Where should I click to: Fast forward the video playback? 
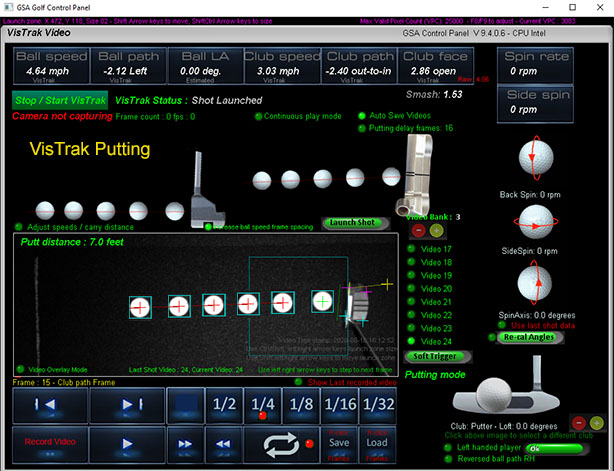click(x=185, y=444)
